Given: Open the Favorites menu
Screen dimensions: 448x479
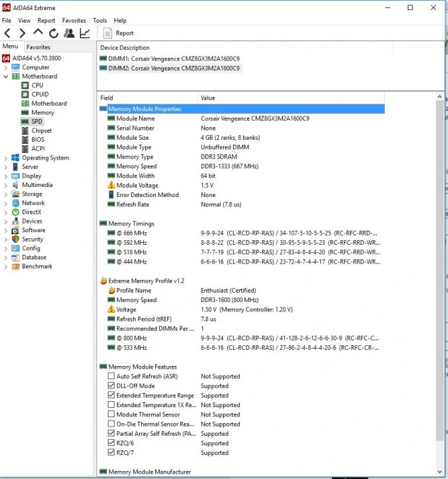Looking at the screenshot, I should coord(74,21).
